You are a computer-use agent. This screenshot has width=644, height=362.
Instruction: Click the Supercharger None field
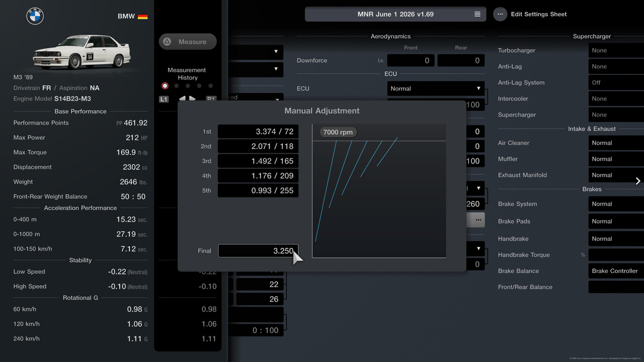[x=616, y=115]
